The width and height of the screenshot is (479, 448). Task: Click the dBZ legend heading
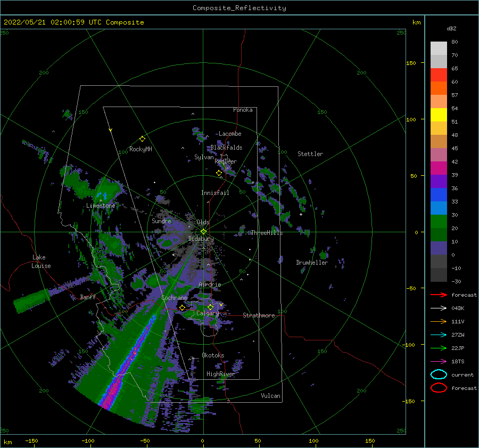pyautogui.click(x=451, y=28)
